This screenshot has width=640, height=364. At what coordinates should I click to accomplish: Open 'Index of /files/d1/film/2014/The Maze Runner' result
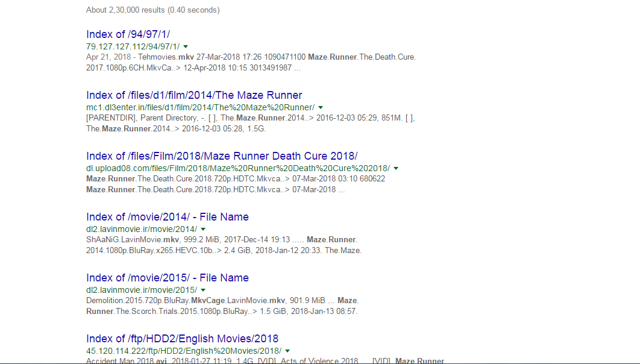194,95
